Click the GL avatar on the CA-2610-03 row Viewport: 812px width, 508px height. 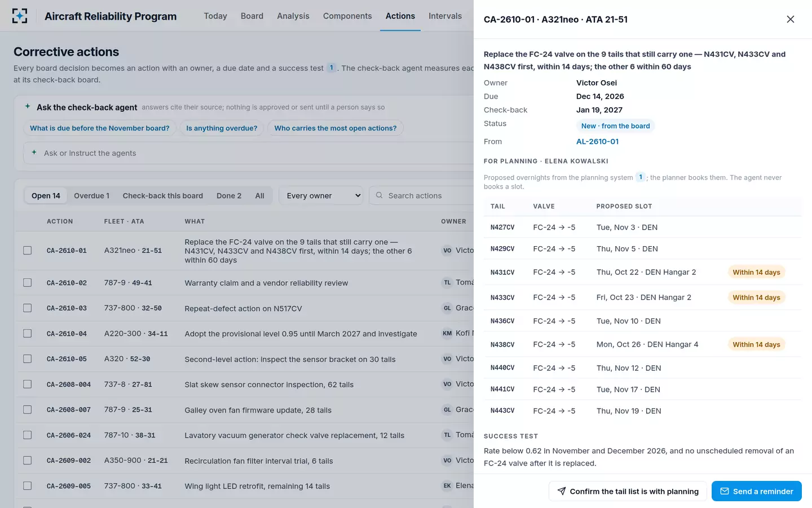tap(447, 308)
